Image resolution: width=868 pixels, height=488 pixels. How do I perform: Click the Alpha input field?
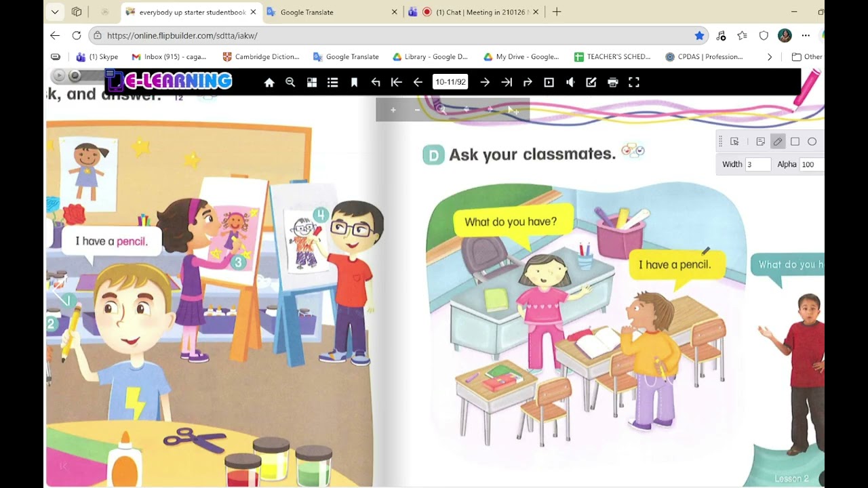(812, 164)
